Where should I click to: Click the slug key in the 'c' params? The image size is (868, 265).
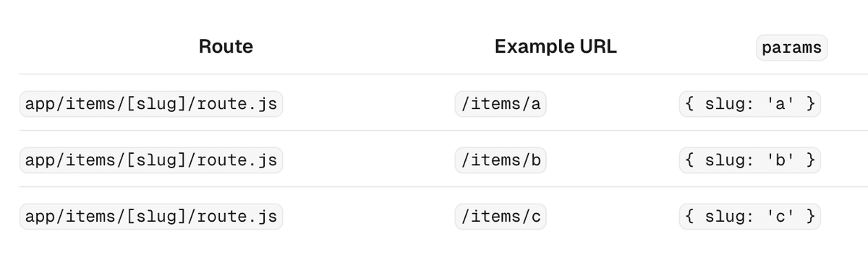726,217
